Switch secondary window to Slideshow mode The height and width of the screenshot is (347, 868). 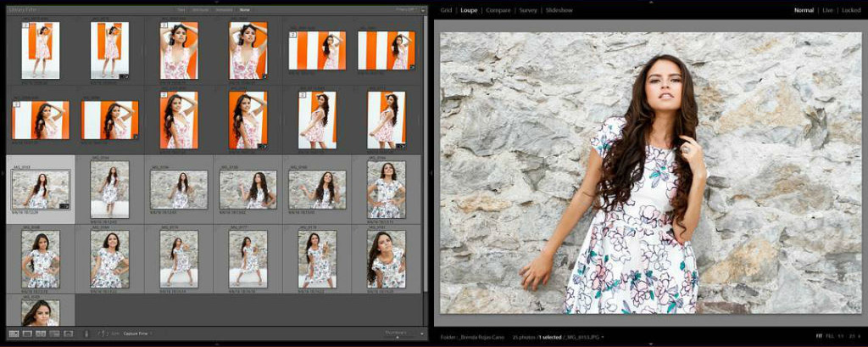tap(559, 10)
